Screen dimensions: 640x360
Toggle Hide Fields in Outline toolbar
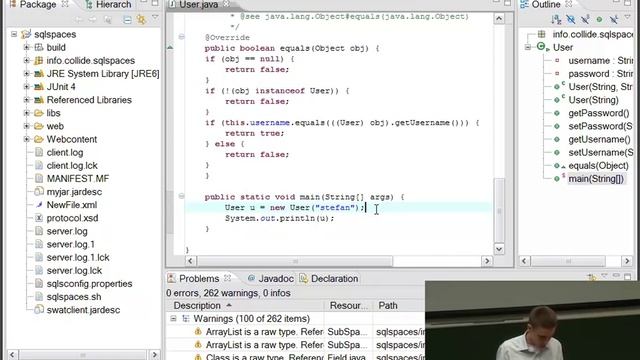(571, 19)
